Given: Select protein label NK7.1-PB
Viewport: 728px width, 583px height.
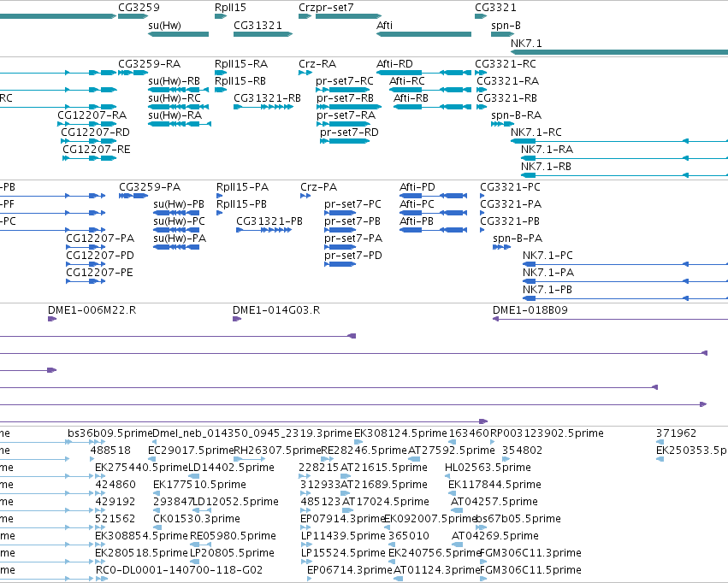Looking at the screenshot, I should click(x=547, y=291).
